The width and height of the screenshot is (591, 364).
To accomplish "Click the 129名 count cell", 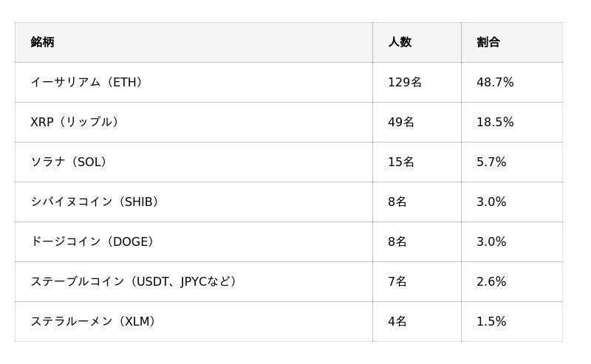I will point(405,82).
